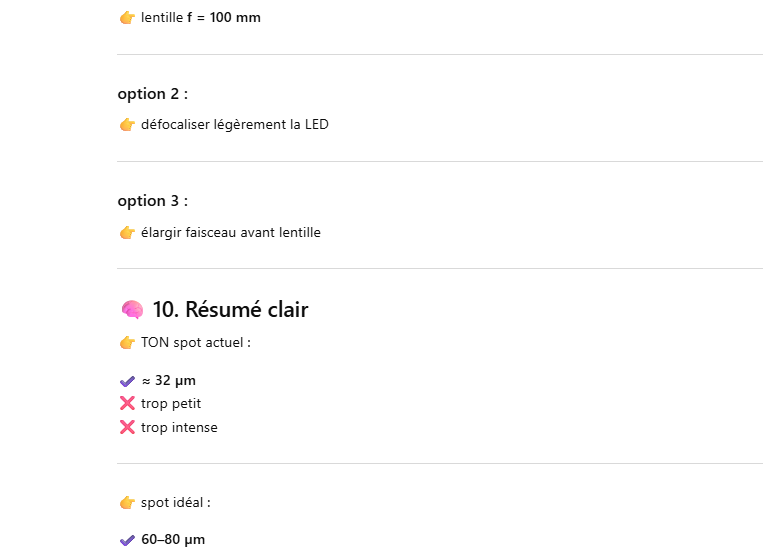
Task: Click the pointing hand emoji before "élargir faisceau avant lentille"
Action: pos(127,233)
